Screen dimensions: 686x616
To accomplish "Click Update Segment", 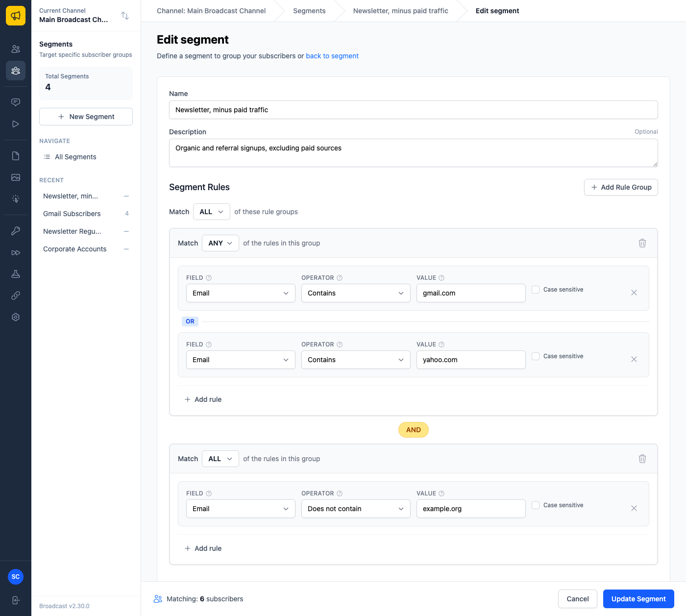I will tap(638, 599).
